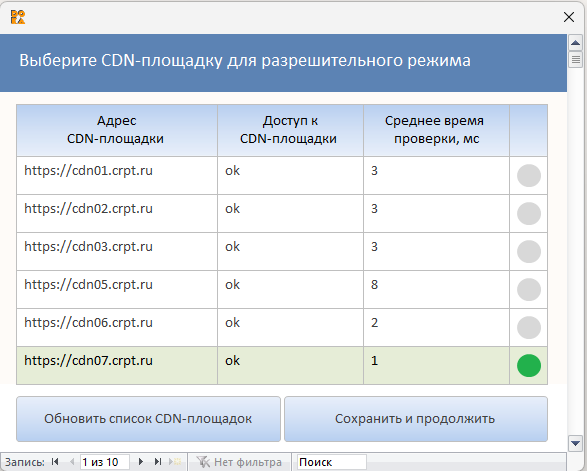The height and width of the screenshot is (471, 587).
Task: Click the Нет фильтра status label
Action: coord(247,462)
